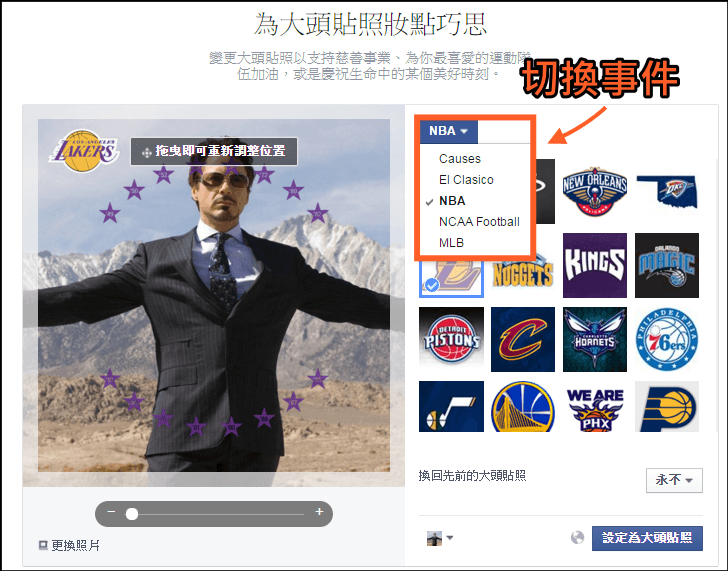Pick the Philadelphia 76ers logo
The image size is (728, 571).
(x=667, y=339)
